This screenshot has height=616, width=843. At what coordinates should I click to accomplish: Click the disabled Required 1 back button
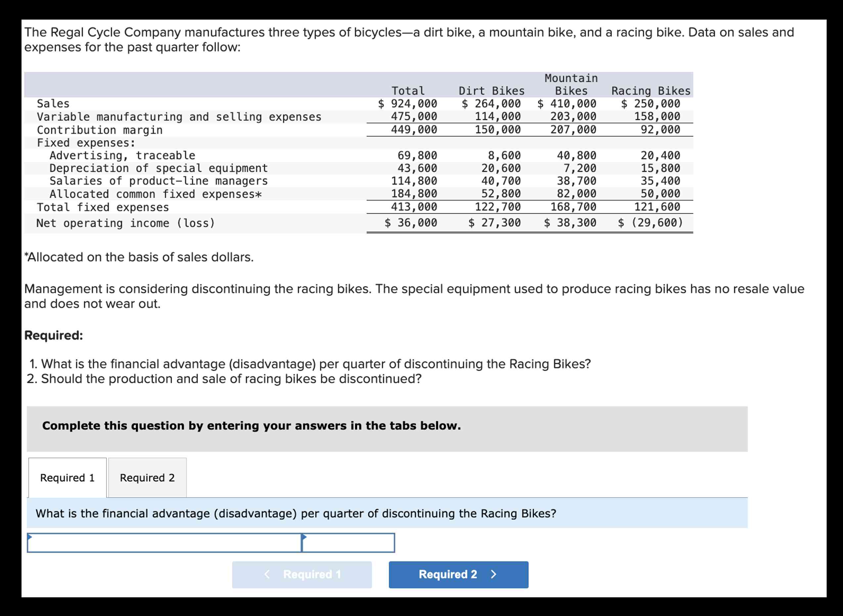pyautogui.click(x=302, y=575)
